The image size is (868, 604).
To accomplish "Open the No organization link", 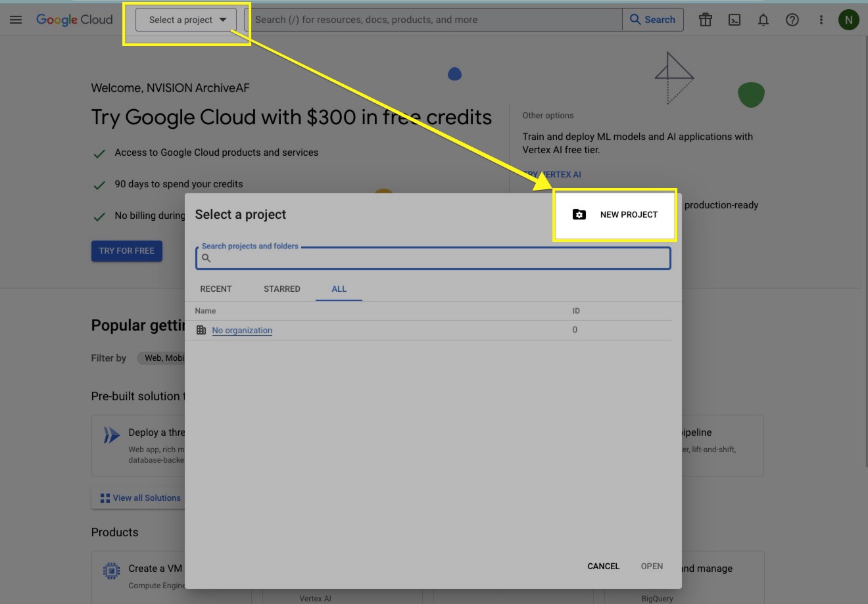I will pos(242,331).
